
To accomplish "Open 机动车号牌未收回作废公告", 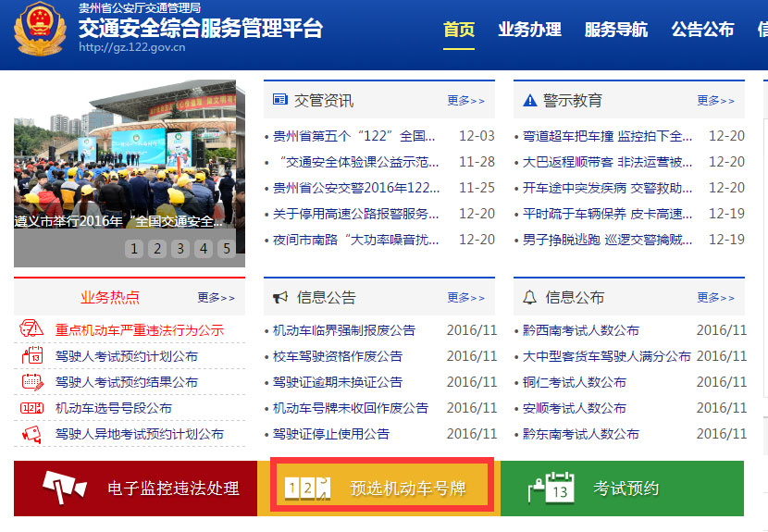I will [x=350, y=408].
